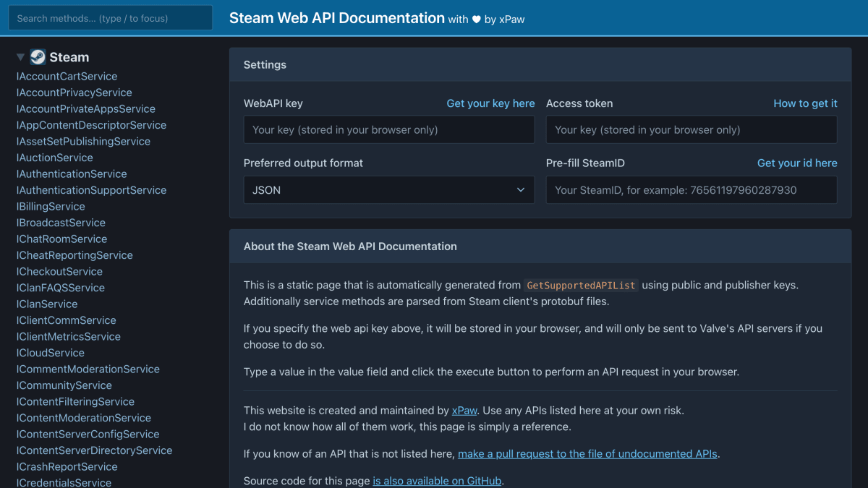The width and height of the screenshot is (868, 488).
Task: Select IAccountPrivateAppsService in sidebar
Action: coord(85,108)
